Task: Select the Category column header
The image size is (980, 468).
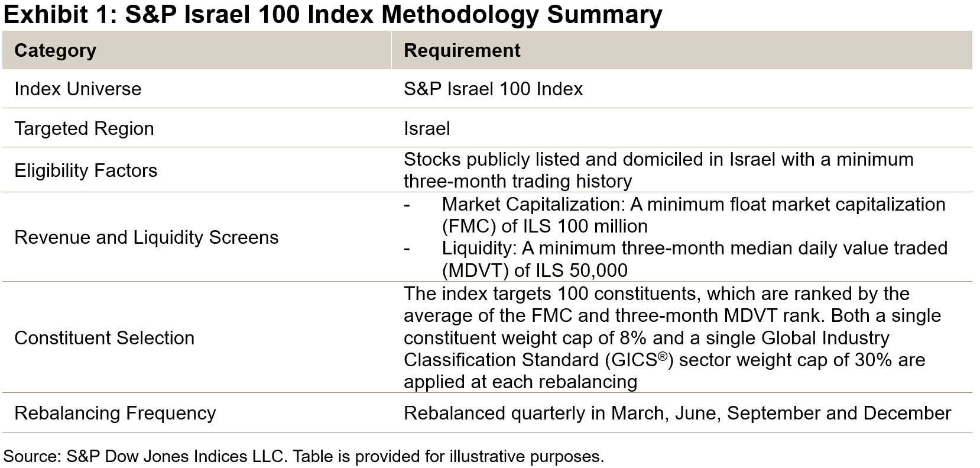Action: coord(55,50)
